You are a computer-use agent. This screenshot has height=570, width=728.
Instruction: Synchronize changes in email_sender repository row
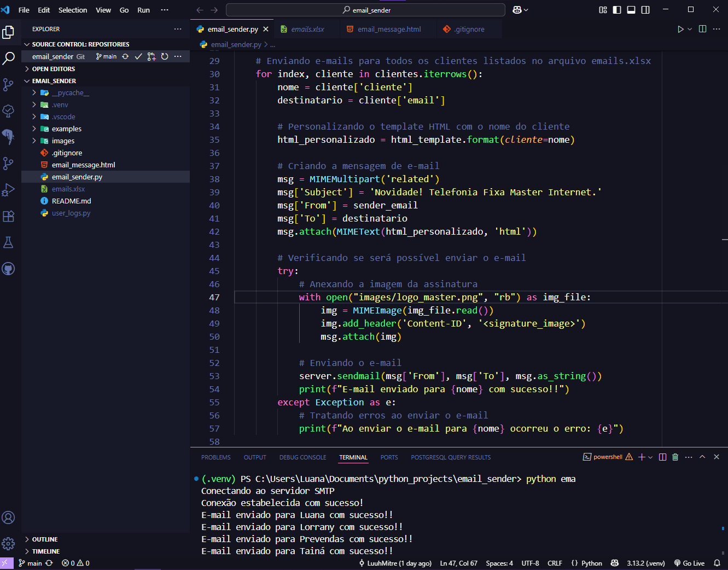(125, 56)
